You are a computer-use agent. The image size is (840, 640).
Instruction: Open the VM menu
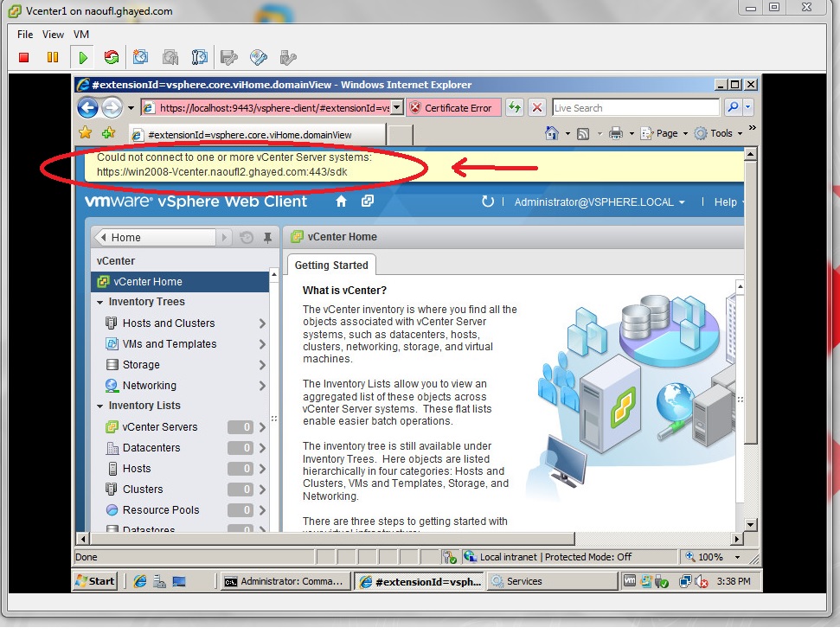pyautogui.click(x=80, y=34)
